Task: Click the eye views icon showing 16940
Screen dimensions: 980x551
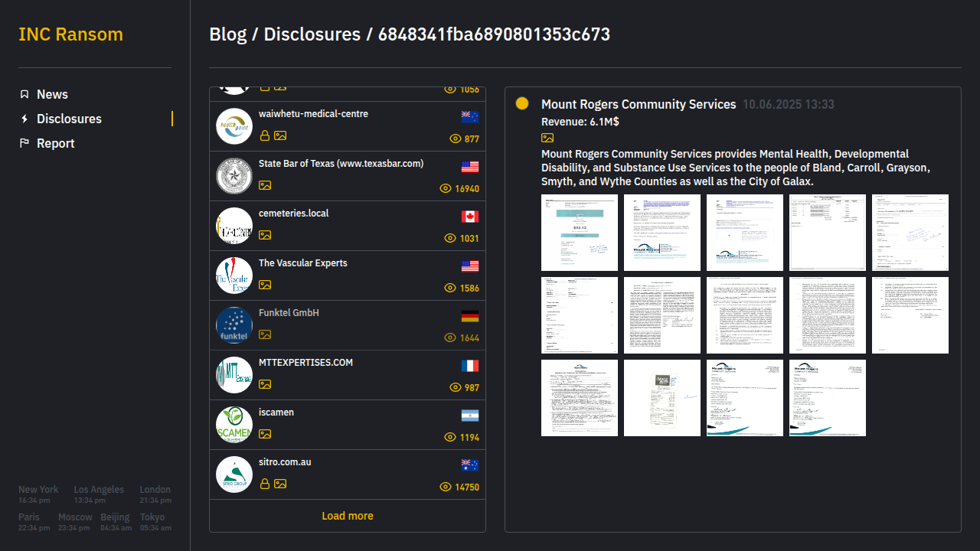Action: click(446, 188)
